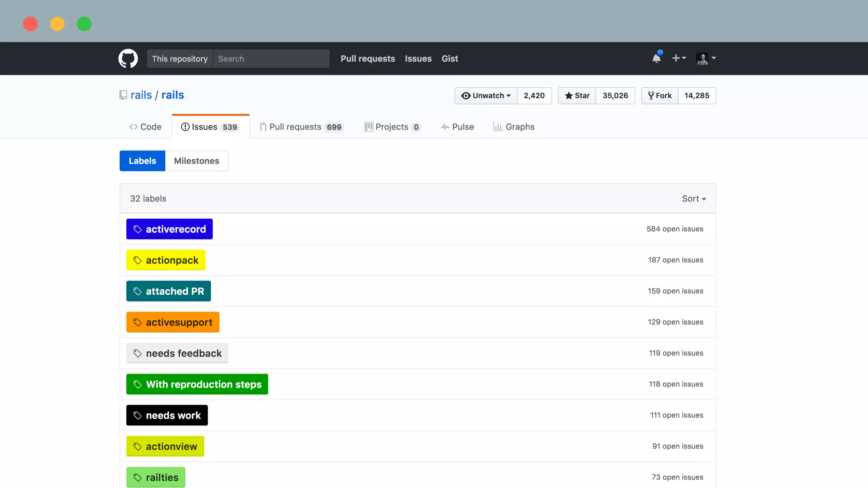
Task: Expand the Sort dropdown
Action: click(694, 199)
